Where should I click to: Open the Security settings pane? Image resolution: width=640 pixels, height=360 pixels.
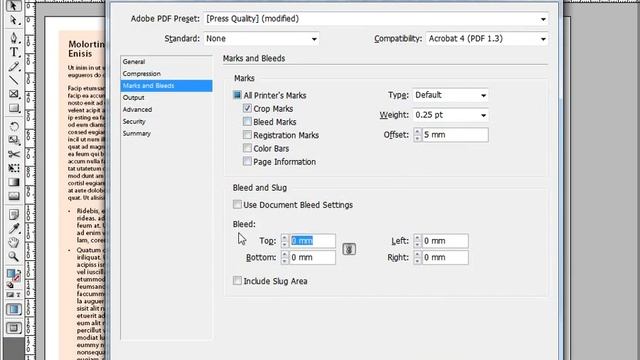167,122
